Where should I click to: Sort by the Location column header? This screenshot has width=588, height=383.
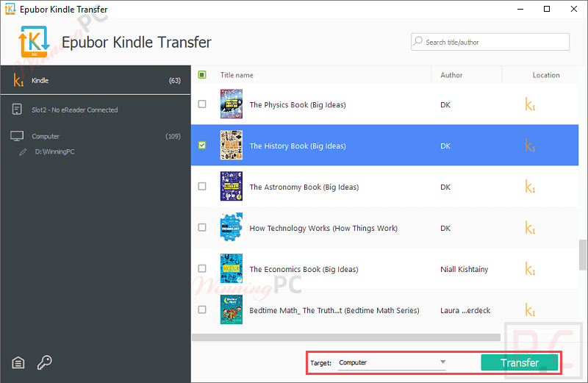point(546,75)
